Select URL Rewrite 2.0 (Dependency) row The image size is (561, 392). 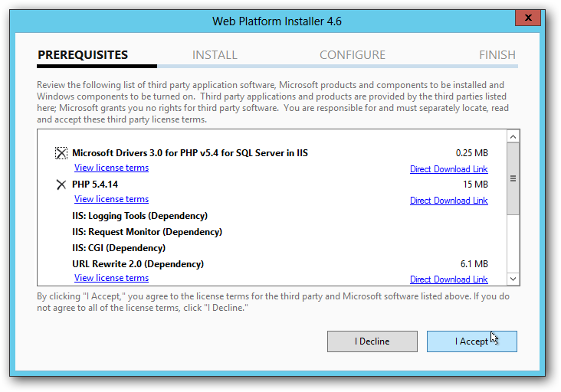click(138, 264)
